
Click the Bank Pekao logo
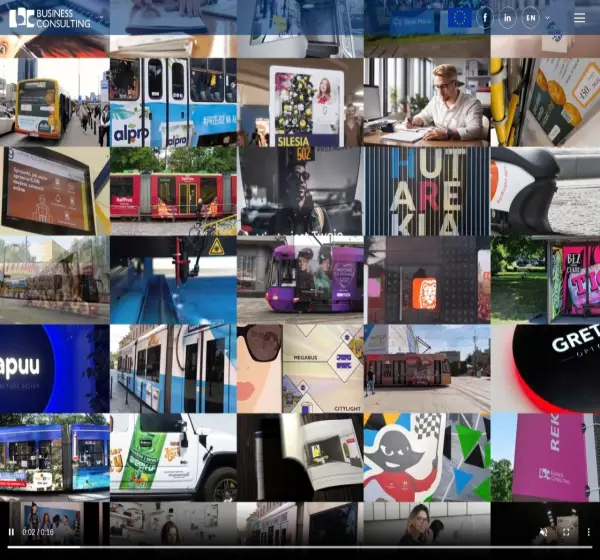pyautogui.click(x=412, y=21)
